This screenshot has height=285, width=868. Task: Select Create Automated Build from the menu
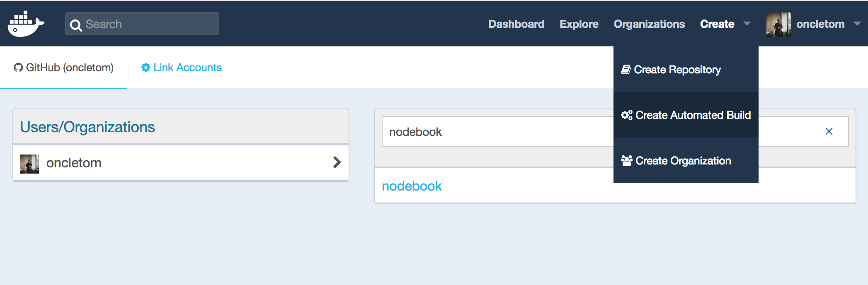[x=693, y=115]
